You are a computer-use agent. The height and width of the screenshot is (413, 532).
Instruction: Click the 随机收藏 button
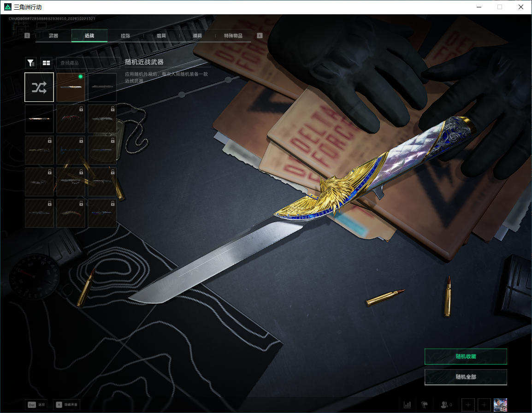pyautogui.click(x=466, y=356)
